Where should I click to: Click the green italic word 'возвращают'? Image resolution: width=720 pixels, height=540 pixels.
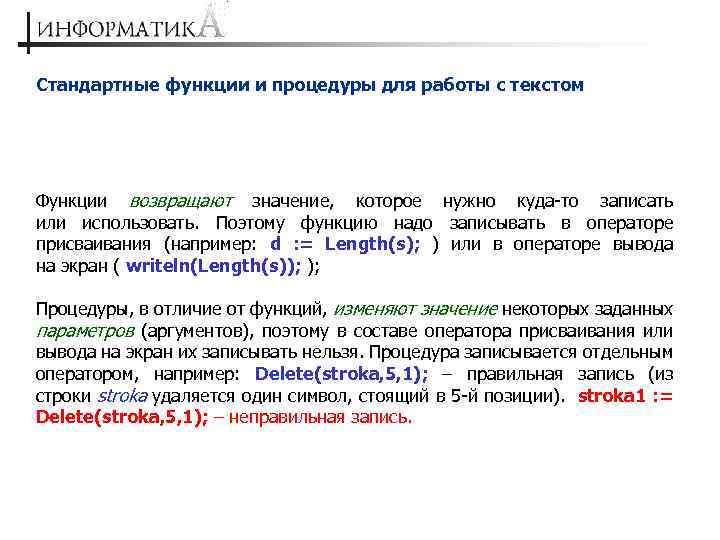tap(181, 201)
